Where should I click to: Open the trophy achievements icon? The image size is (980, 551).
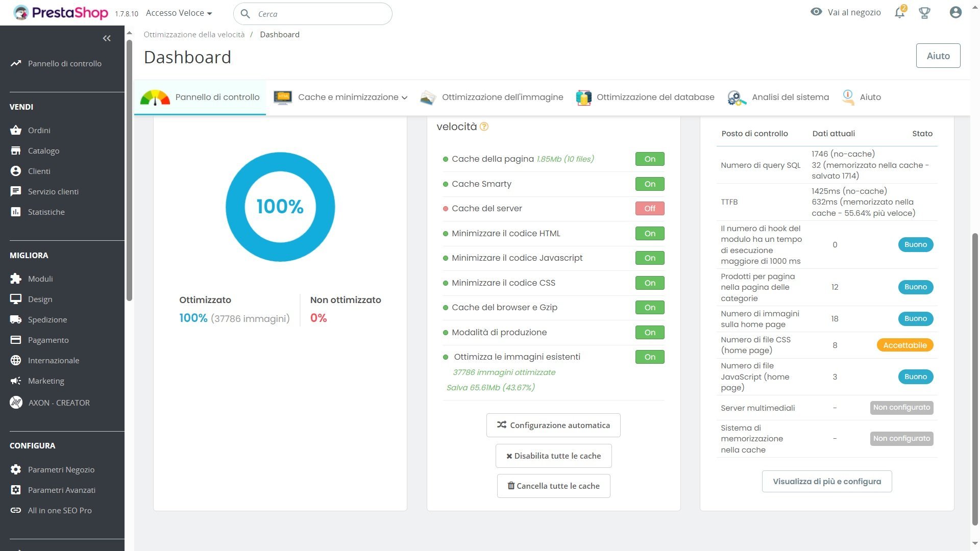924,13
